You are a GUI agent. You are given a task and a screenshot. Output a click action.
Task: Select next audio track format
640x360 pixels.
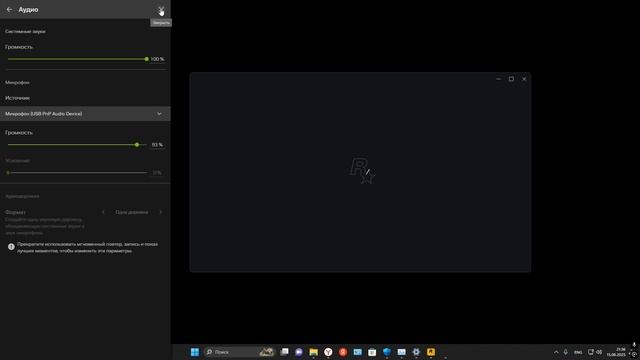tap(160, 212)
